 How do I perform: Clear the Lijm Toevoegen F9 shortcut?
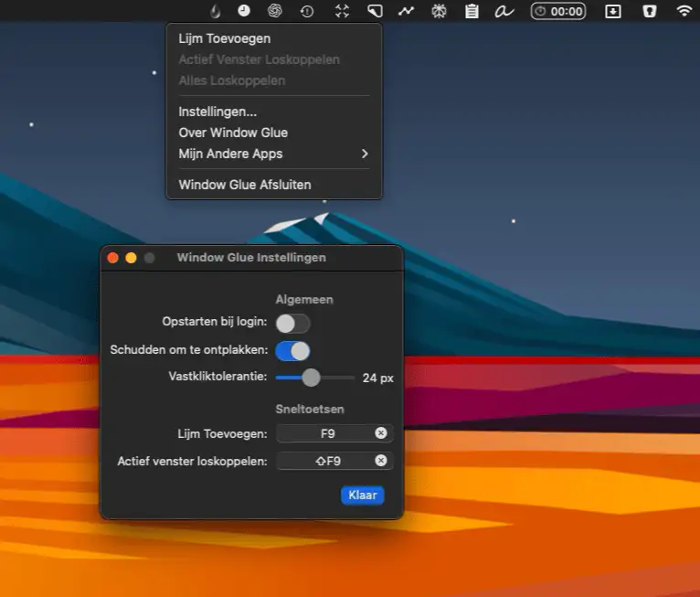pos(381,432)
